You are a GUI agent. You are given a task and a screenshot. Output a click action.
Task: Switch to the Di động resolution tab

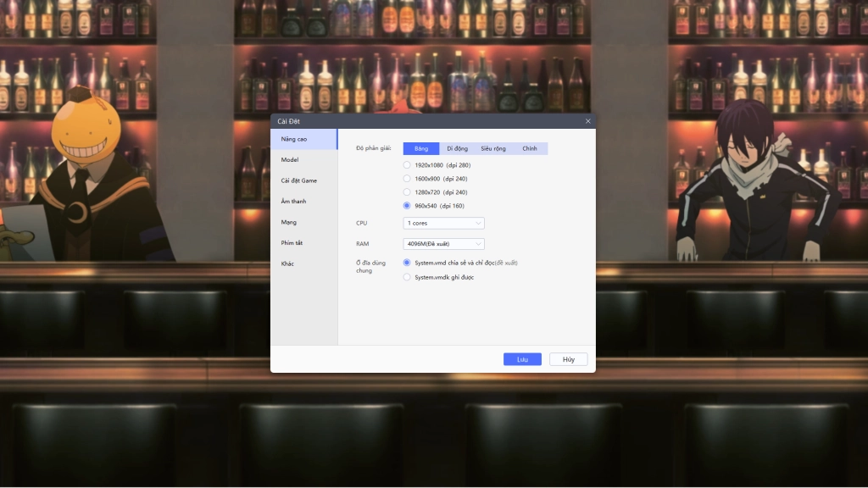457,148
